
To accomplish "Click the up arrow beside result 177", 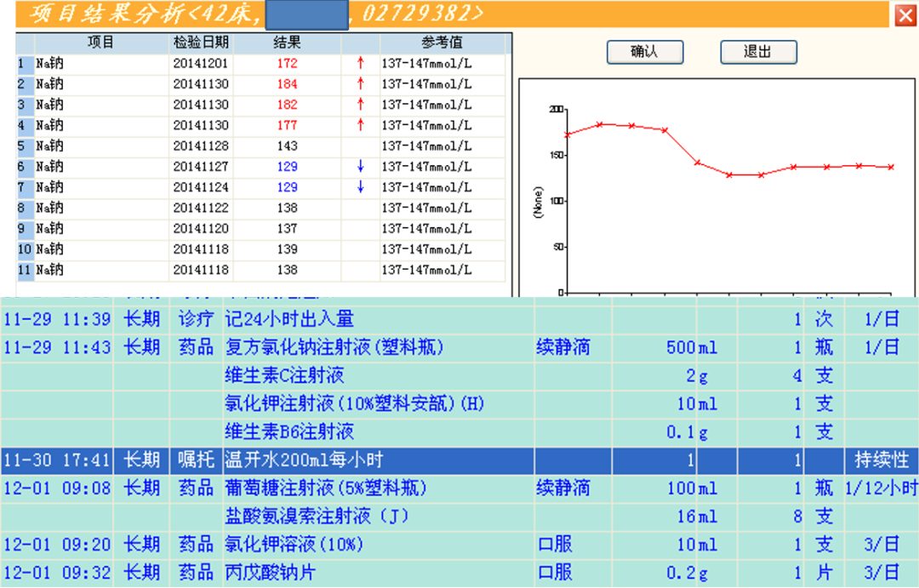I will click(360, 125).
